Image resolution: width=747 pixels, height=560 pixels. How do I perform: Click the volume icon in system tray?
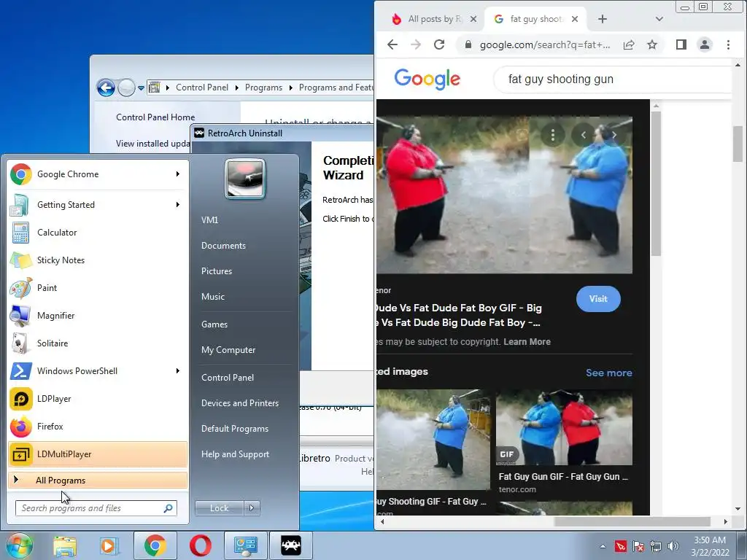click(x=673, y=546)
